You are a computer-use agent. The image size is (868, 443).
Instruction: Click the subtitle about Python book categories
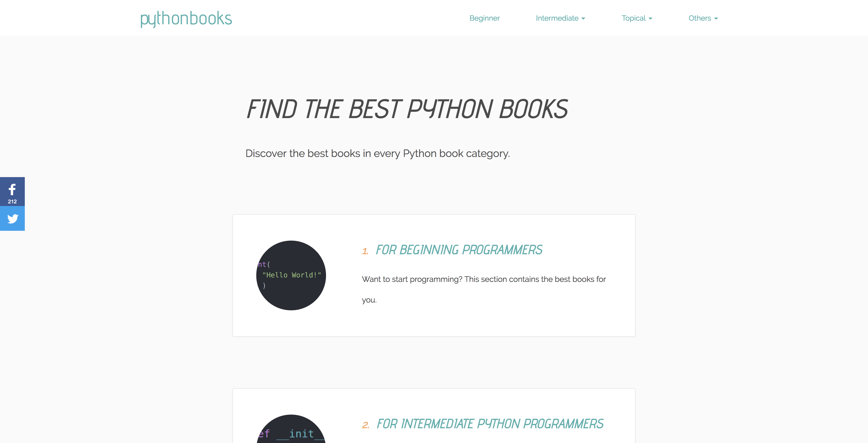point(378,153)
